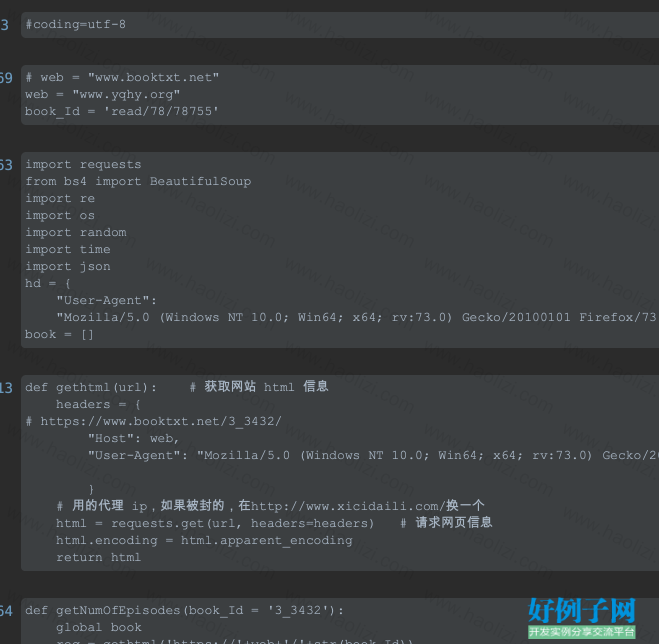Click the 'return html' line
659x644 pixels.
click(x=98, y=557)
